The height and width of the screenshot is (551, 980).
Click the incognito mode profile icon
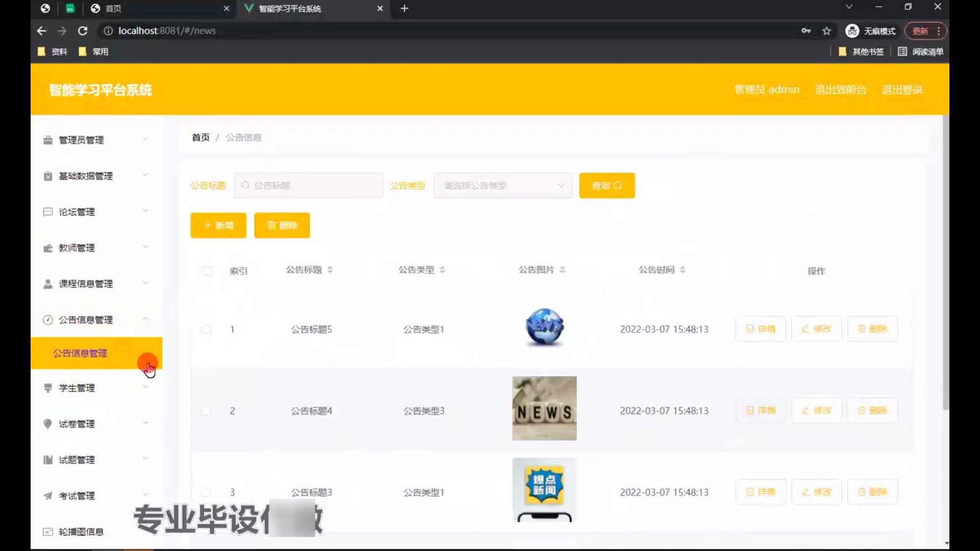852,31
